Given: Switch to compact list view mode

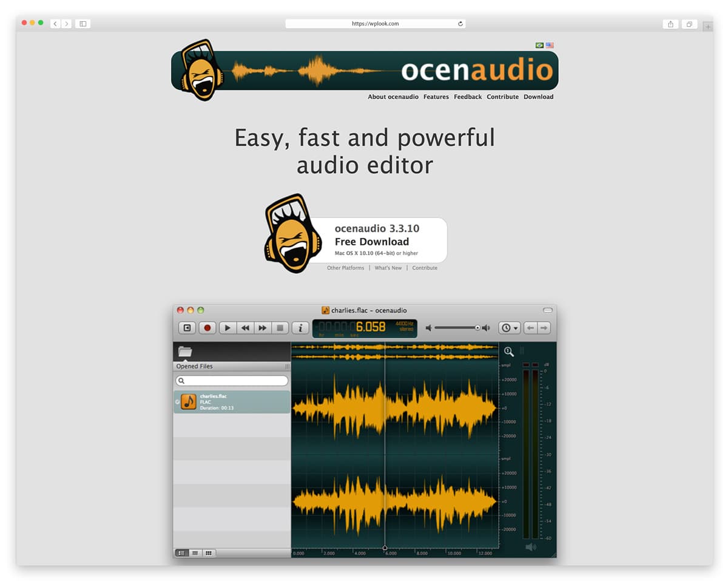Looking at the screenshot, I should pyautogui.click(x=195, y=553).
